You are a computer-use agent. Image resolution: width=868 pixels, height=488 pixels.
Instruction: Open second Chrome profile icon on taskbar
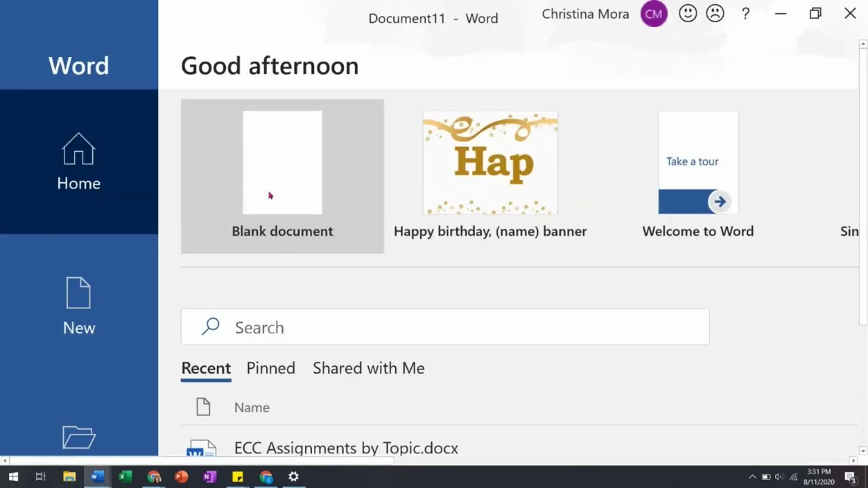pos(266,476)
